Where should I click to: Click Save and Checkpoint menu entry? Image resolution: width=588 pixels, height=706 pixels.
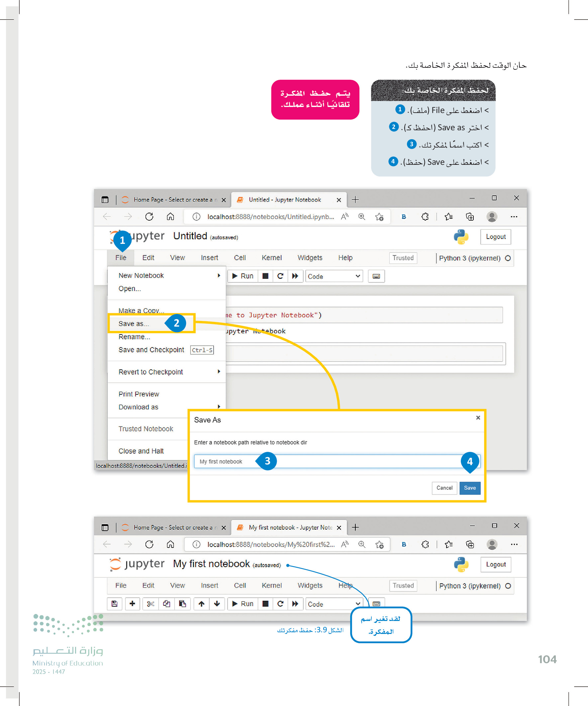151,350
